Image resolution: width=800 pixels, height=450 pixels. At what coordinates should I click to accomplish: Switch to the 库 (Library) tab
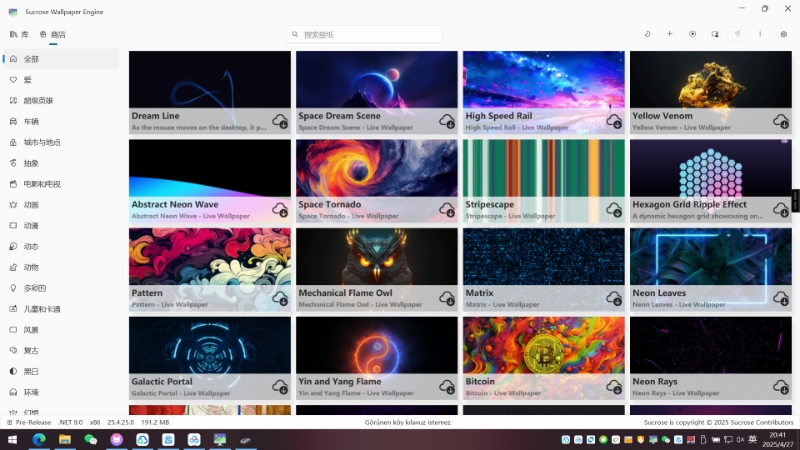coord(19,34)
